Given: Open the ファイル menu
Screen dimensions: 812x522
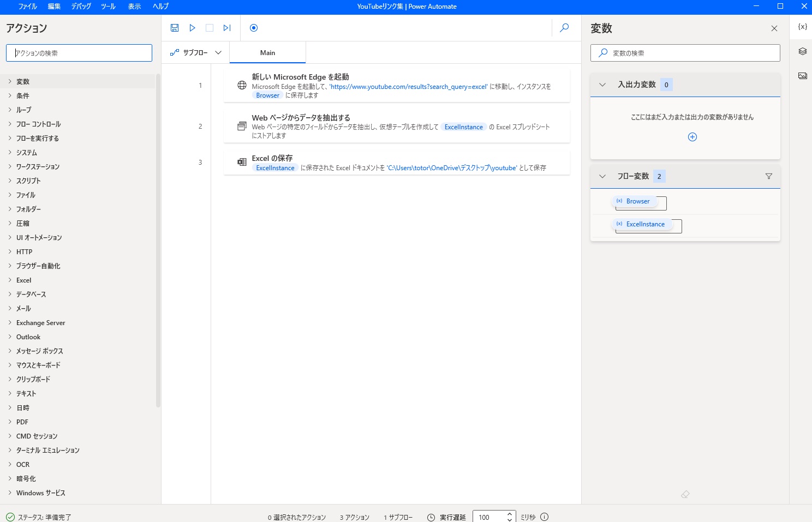Looking at the screenshot, I should point(28,7).
